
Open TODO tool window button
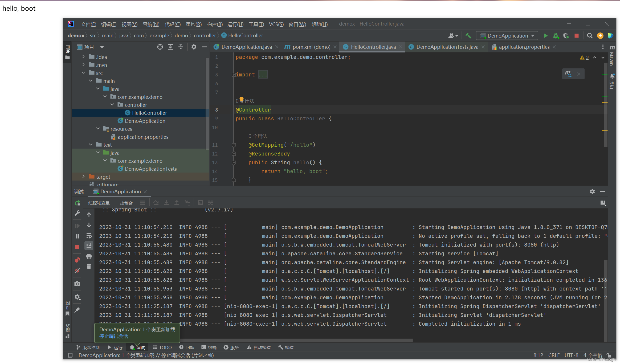162,347
